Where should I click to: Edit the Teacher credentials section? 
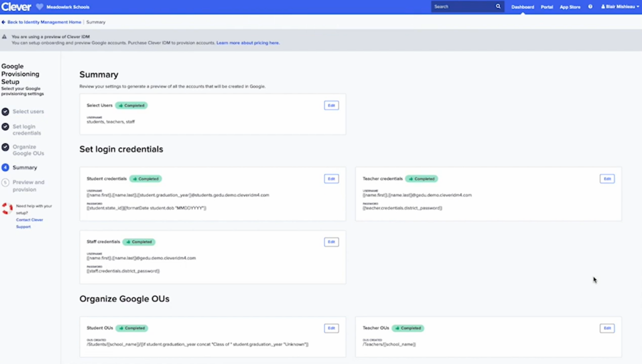point(606,179)
